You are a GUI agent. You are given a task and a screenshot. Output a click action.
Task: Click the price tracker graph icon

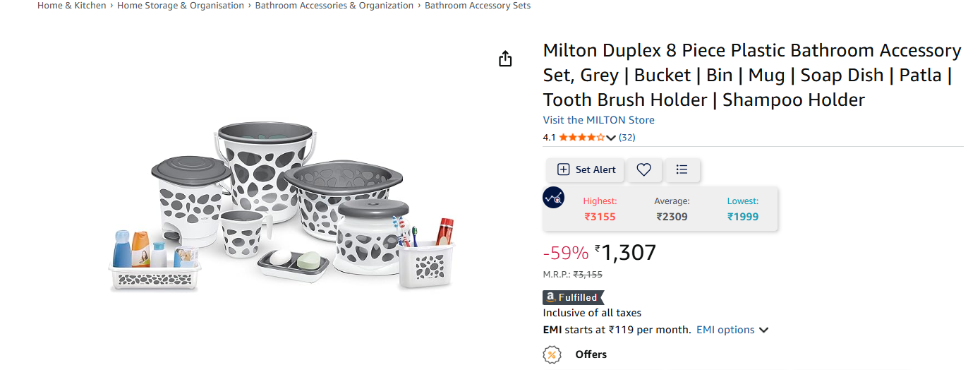553,198
